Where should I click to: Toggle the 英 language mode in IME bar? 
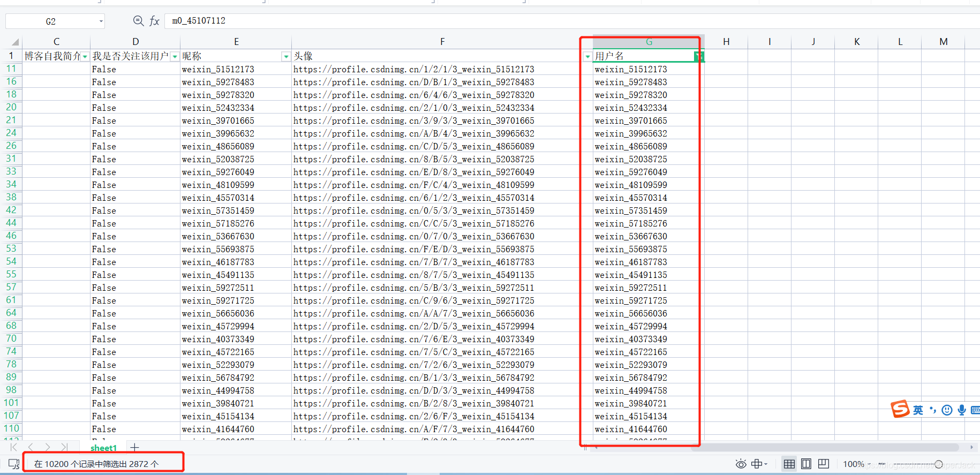click(x=918, y=410)
